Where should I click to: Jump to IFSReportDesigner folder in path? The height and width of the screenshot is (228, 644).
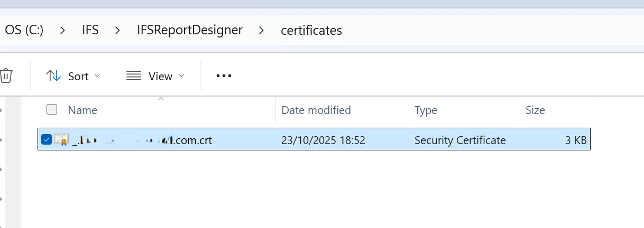pyautogui.click(x=189, y=30)
